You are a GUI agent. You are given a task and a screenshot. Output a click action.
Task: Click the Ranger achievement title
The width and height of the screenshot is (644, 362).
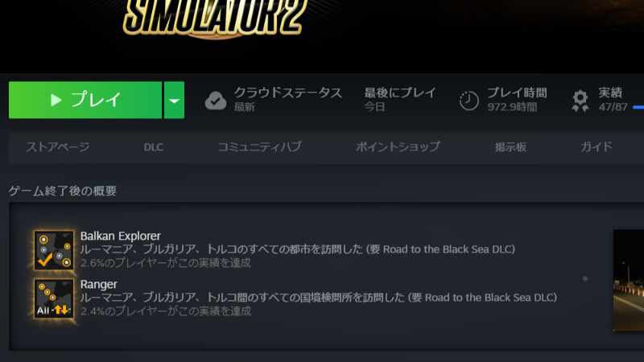pyautogui.click(x=98, y=285)
